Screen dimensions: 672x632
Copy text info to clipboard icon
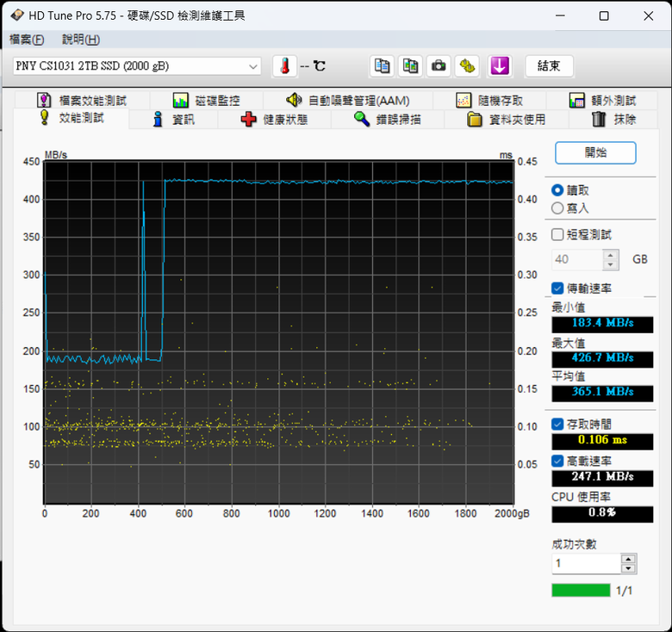coord(382,66)
